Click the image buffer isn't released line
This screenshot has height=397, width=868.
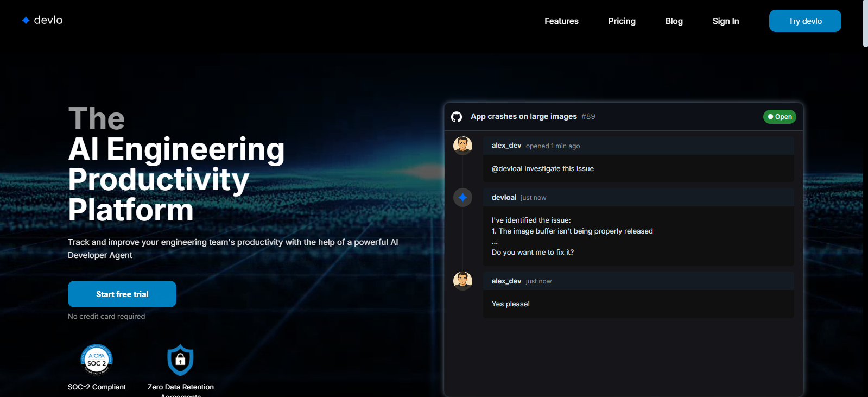[572, 231]
